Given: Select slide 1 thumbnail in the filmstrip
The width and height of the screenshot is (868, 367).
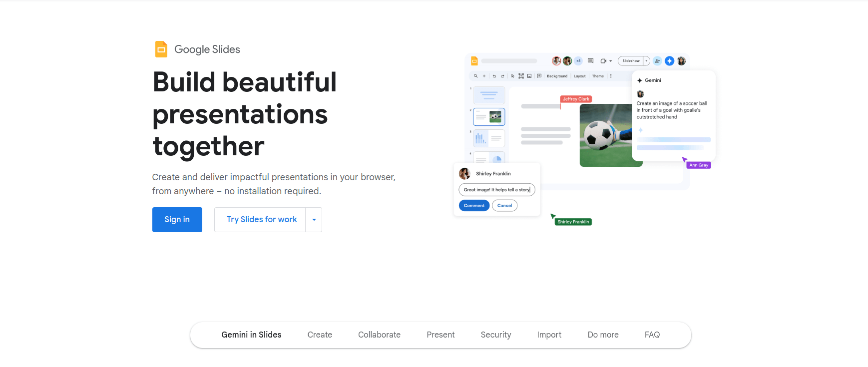Looking at the screenshot, I should coord(489,95).
